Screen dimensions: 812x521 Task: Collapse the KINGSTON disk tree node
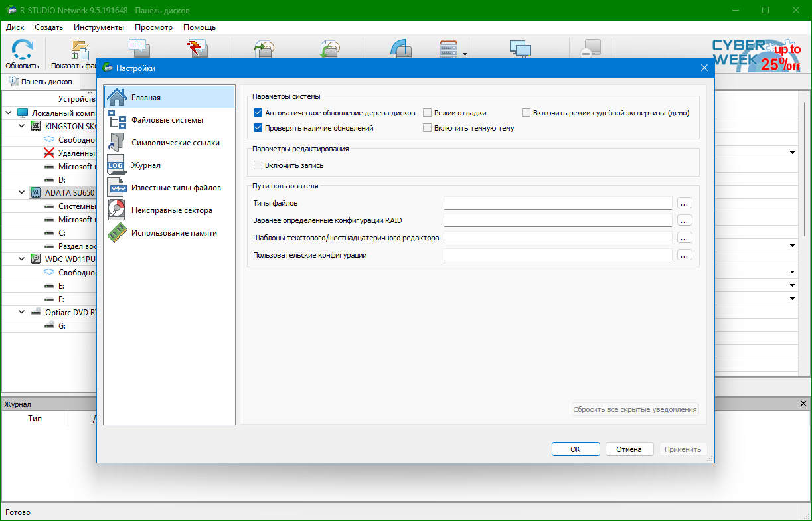pos(22,126)
